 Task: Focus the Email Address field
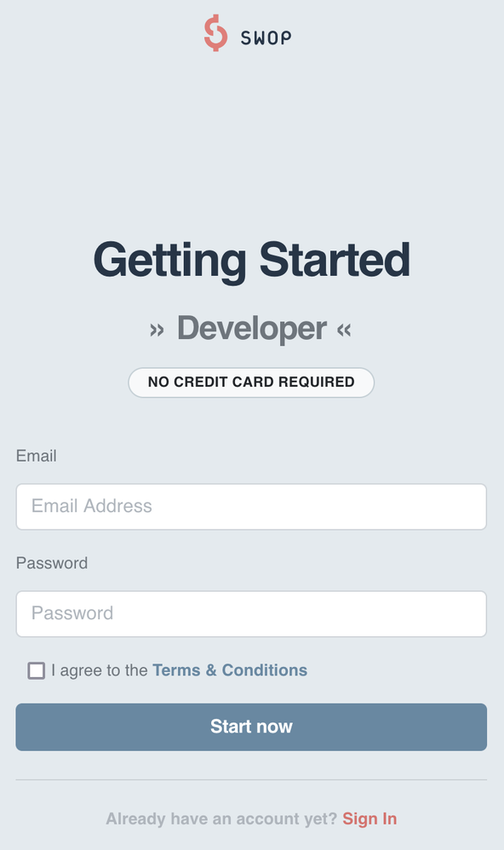pos(251,506)
